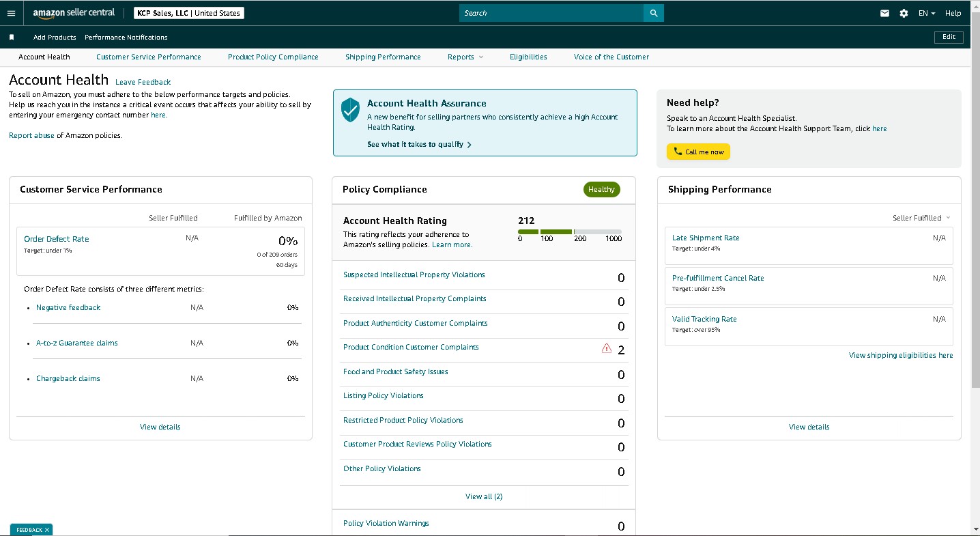Image resolution: width=980 pixels, height=536 pixels.
Task: Click the Account Health Rating score 212
Action: [x=526, y=221]
